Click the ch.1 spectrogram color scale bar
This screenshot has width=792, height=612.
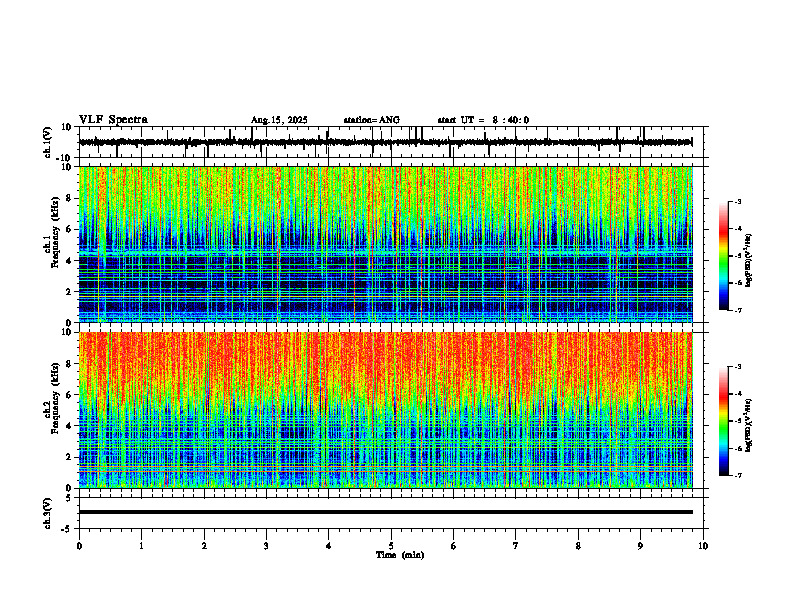(723, 255)
